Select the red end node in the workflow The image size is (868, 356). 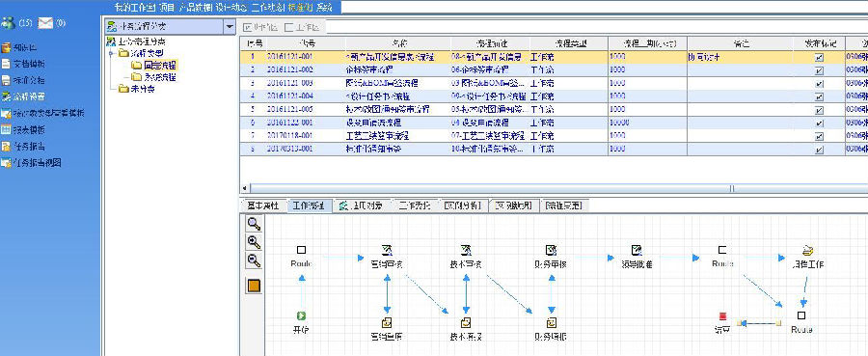[x=722, y=316]
